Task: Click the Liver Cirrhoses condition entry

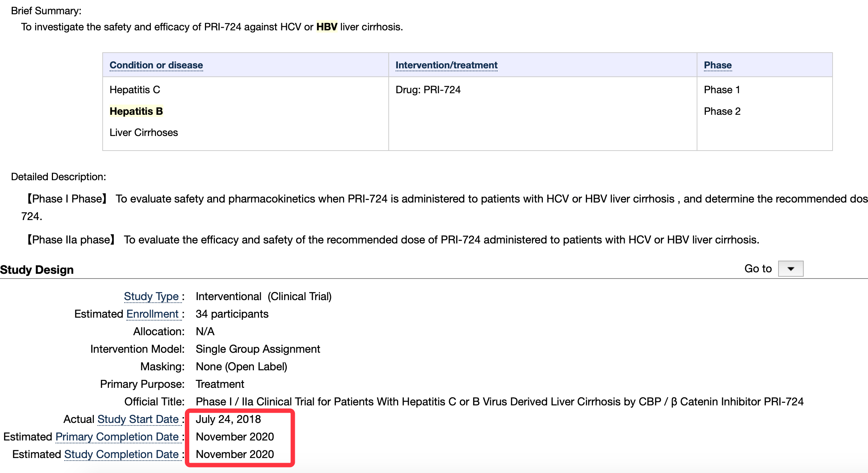Action: click(x=144, y=132)
